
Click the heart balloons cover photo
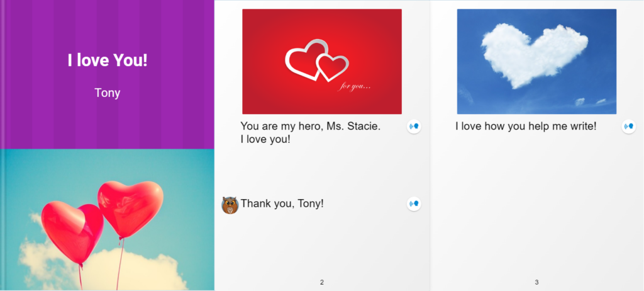(107, 219)
